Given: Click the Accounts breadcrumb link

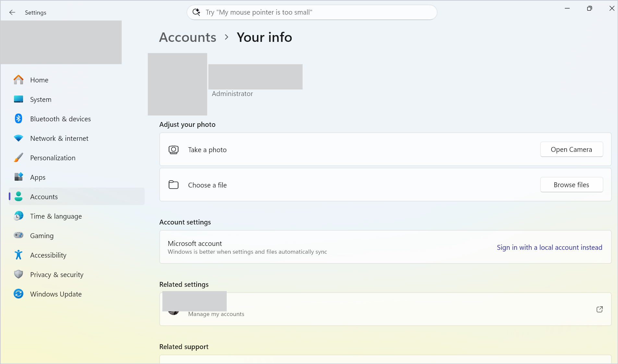Looking at the screenshot, I should pyautogui.click(x=188, y=37).
